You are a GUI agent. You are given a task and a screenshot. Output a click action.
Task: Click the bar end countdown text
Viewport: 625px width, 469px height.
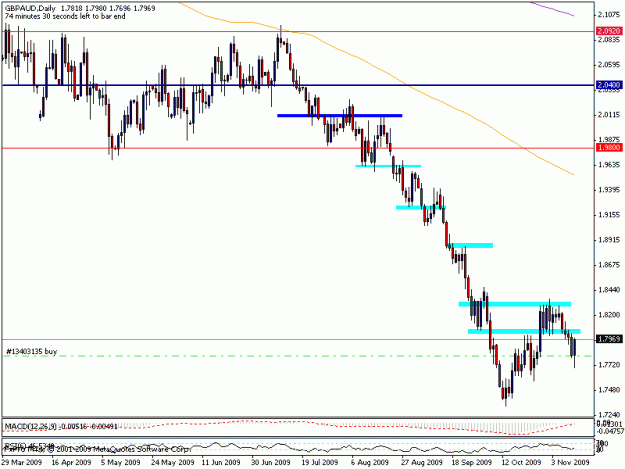[x=65, y=16]
